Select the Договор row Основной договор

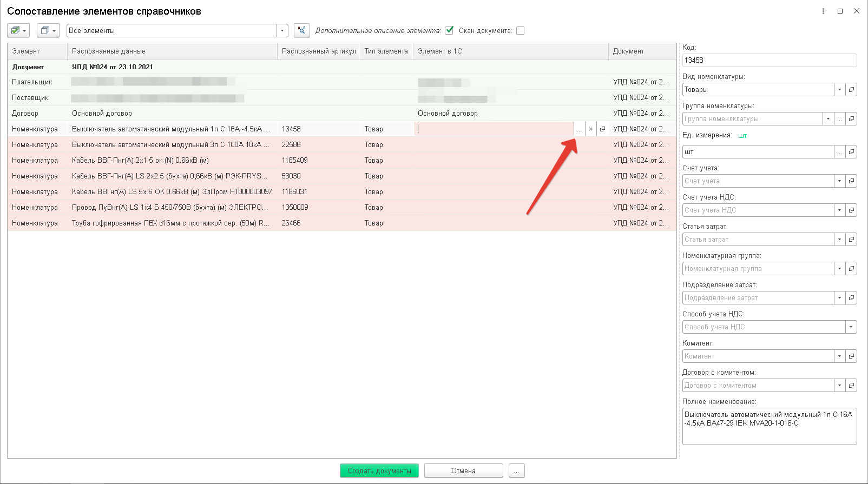coord(342,114)
